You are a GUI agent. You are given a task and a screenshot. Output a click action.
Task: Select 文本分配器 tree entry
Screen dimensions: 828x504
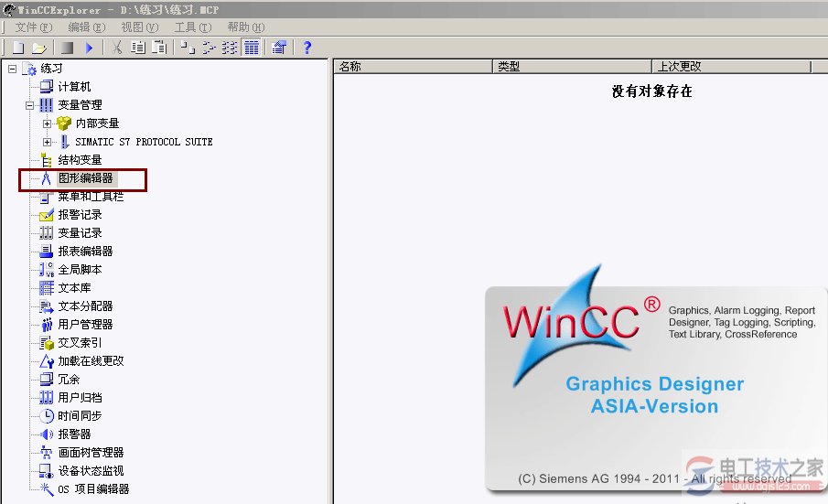pyautogui.click(x=85, y=306)
